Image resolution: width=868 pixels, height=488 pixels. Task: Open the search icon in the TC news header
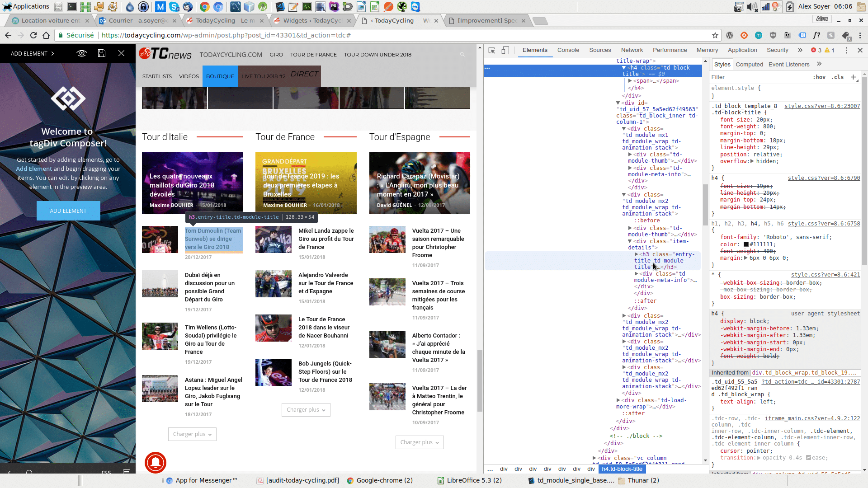[462, 55]
